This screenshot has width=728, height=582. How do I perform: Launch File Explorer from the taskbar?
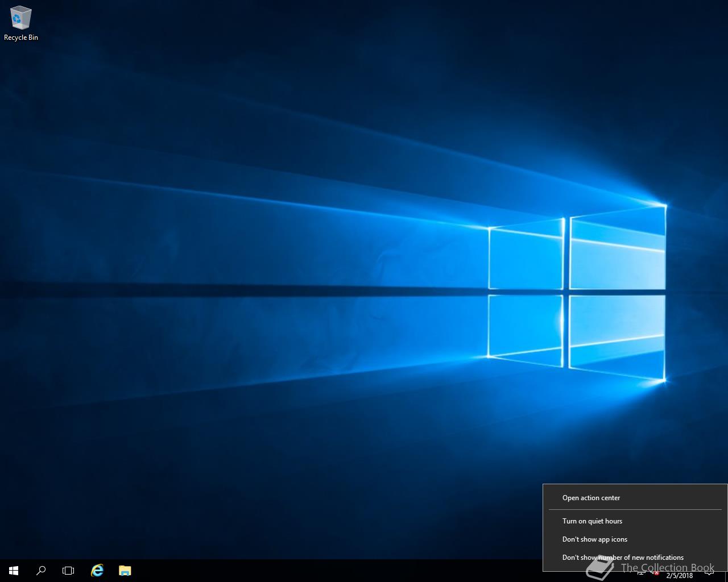125,571
